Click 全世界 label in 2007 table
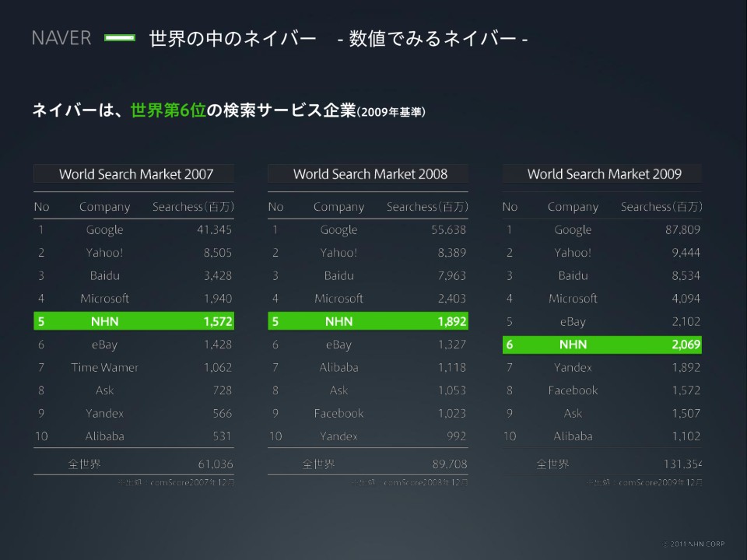 click(84, 464)
